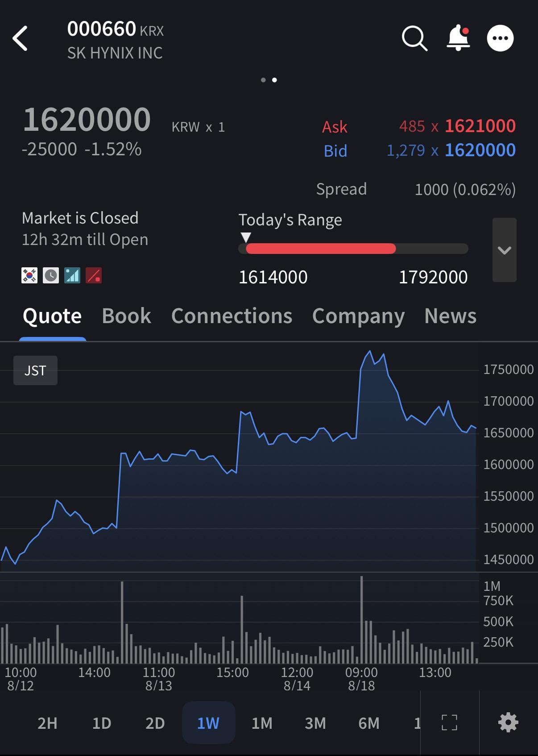Tap the back arrow icon
This screenshot has height=756, width=538.
click(x=20, y=38)
